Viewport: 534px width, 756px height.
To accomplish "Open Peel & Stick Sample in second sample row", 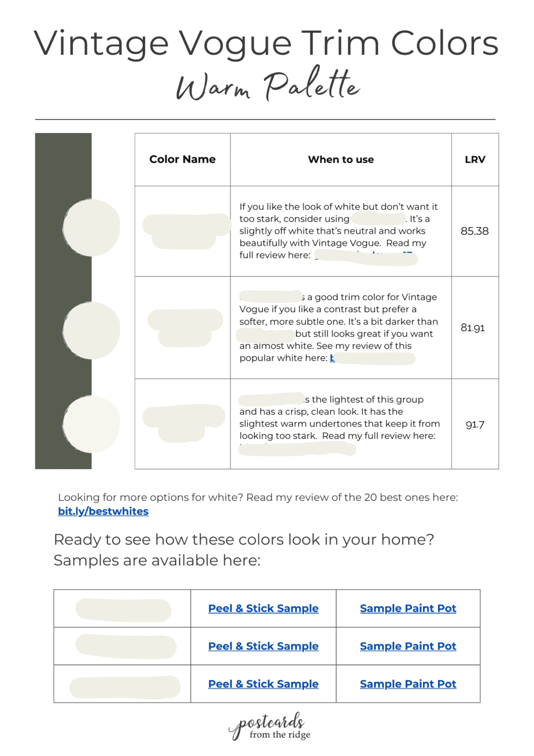I will point(263,646).
